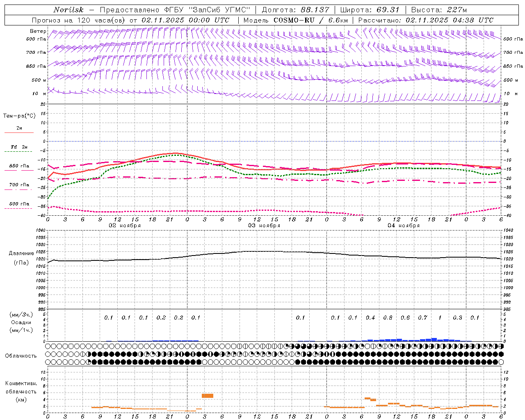Click the 'Облачность' cloud cover label
The height and width of the screenshot is (420, 525).
21,356
